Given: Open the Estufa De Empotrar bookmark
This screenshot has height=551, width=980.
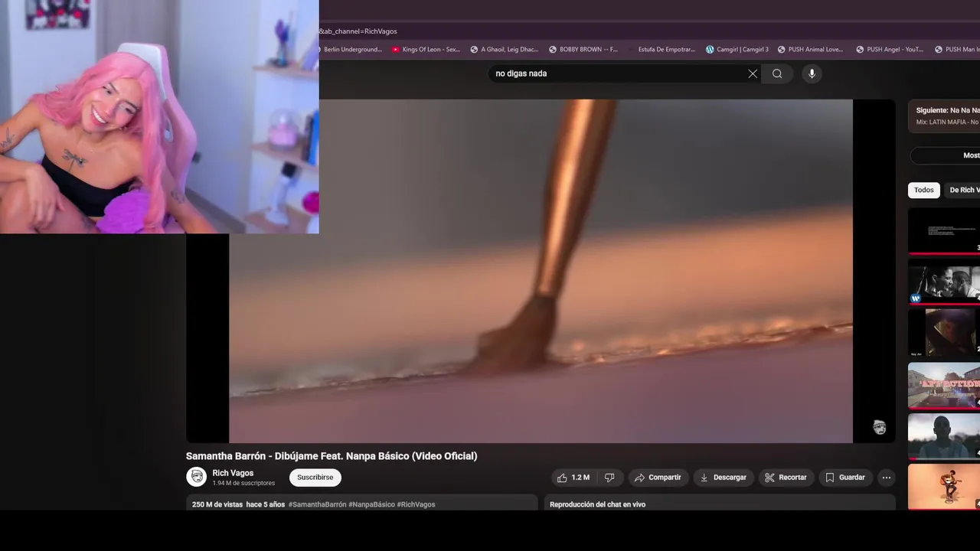Looking at the screenshot, I should pos(662,49).
